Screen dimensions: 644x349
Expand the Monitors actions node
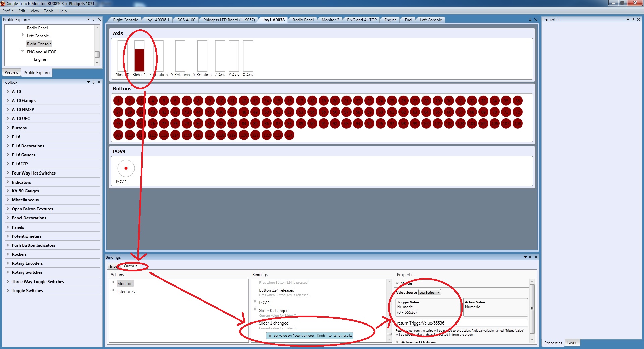click(113, 282)
